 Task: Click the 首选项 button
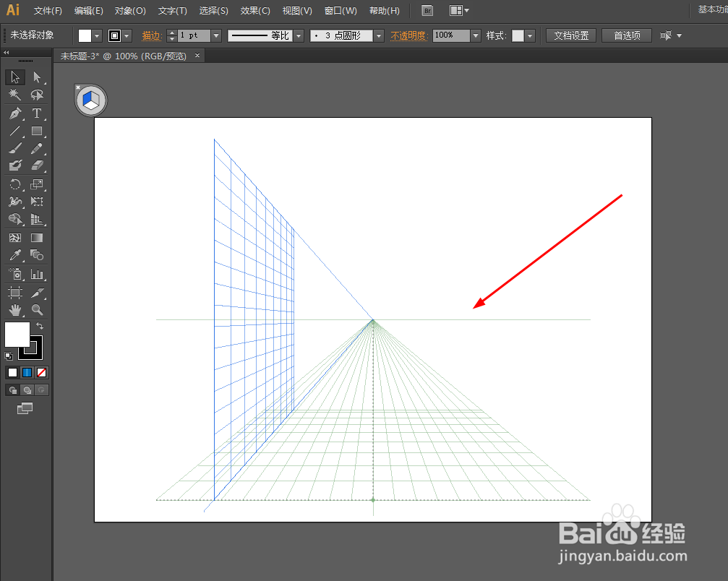tap(627, 35)
